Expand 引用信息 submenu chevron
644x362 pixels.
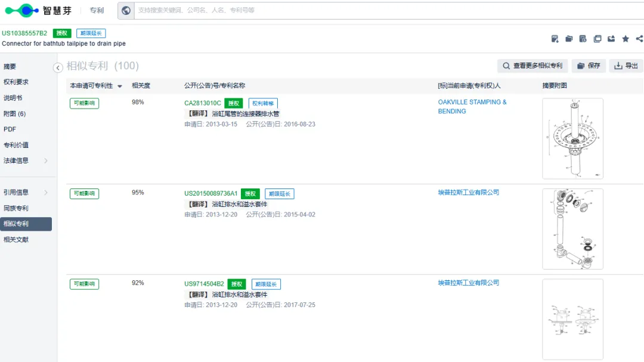tap(45, 192)
